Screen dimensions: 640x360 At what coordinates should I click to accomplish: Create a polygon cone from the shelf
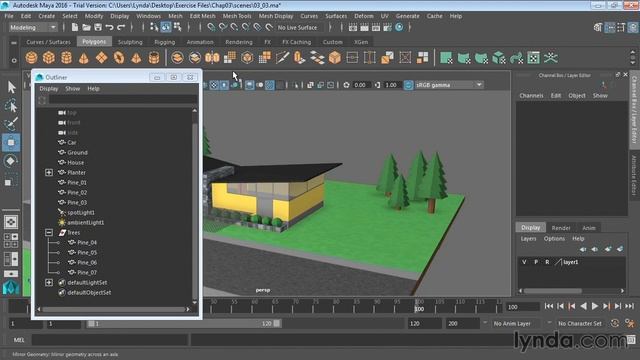(84, 58)
